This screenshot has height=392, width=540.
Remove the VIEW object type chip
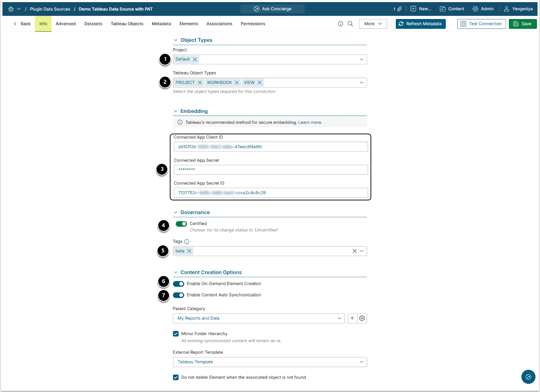[x=259, y=83]
